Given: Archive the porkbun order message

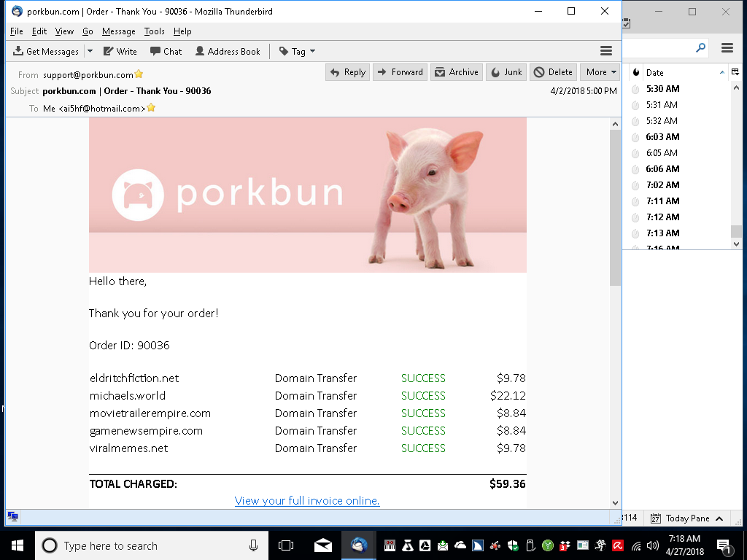Looking at the screenshot, I should pyautogui.click(x=457, y=72).
